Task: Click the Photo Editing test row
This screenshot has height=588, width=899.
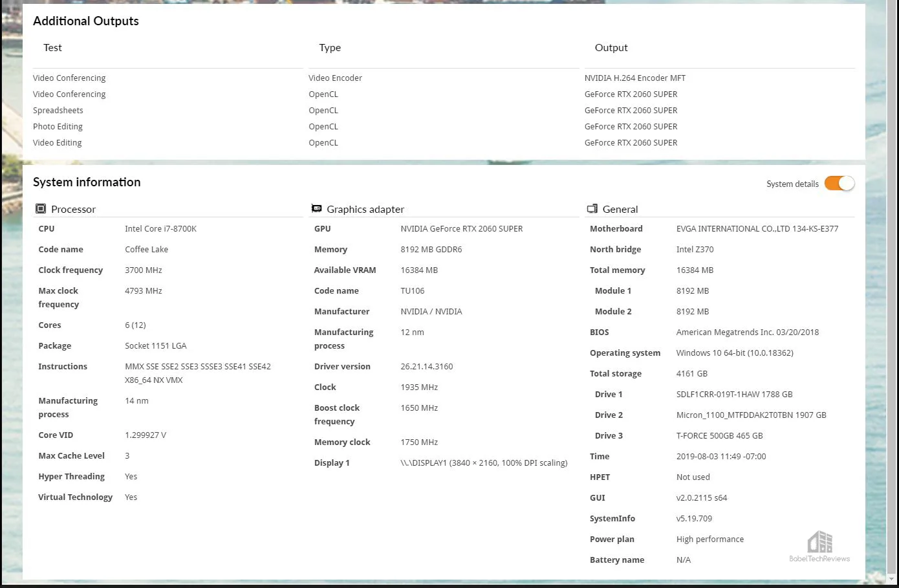Action: [58, 127]
